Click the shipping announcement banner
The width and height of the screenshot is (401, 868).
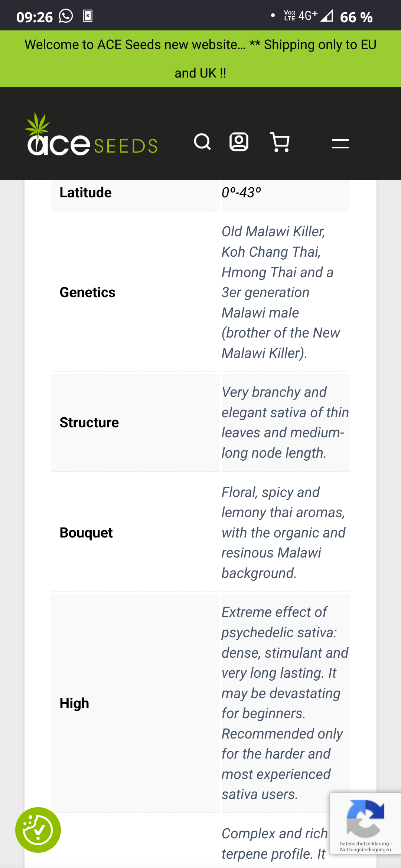(x=200, y=59)
